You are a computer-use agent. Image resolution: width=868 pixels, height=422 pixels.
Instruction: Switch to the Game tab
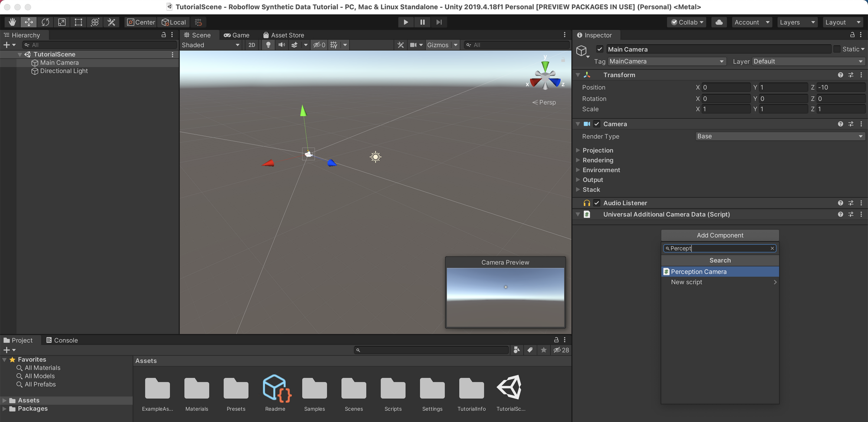(x=237, y=35)
